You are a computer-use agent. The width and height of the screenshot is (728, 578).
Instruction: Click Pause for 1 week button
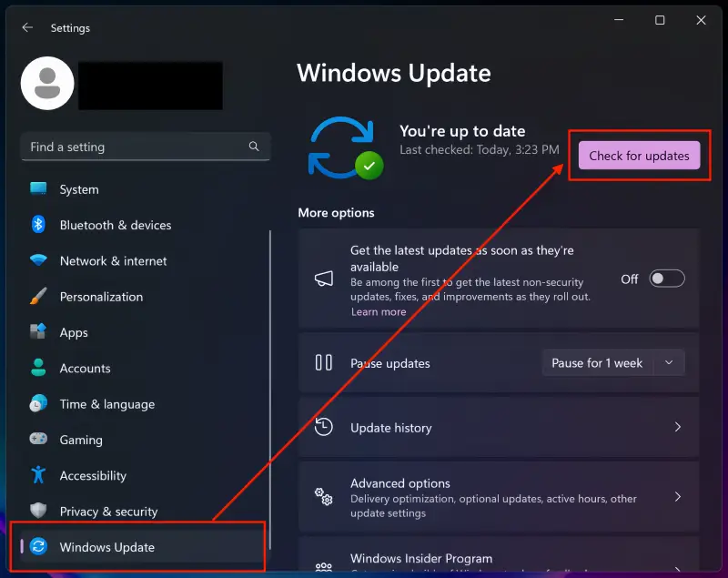click(x=597, y=362)
